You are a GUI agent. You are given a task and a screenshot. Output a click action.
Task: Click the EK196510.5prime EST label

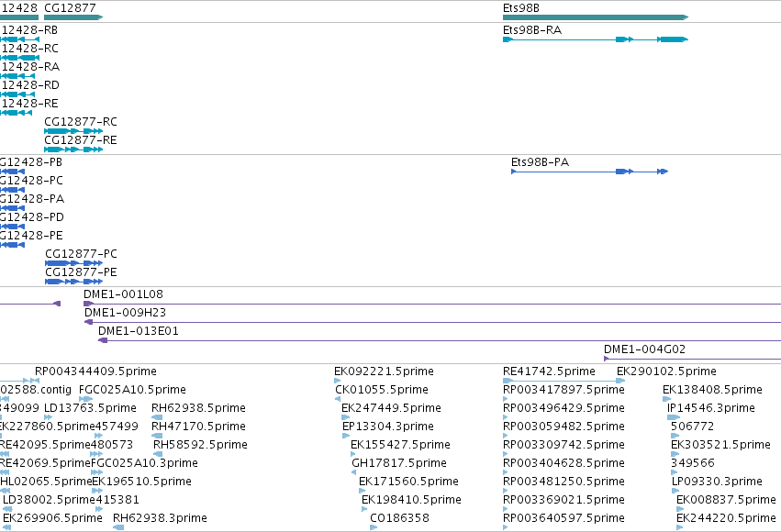pos(141,482)
